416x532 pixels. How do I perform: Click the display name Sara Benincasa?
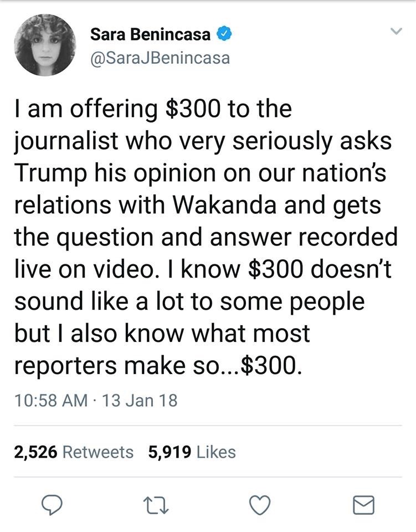(150, 35)
